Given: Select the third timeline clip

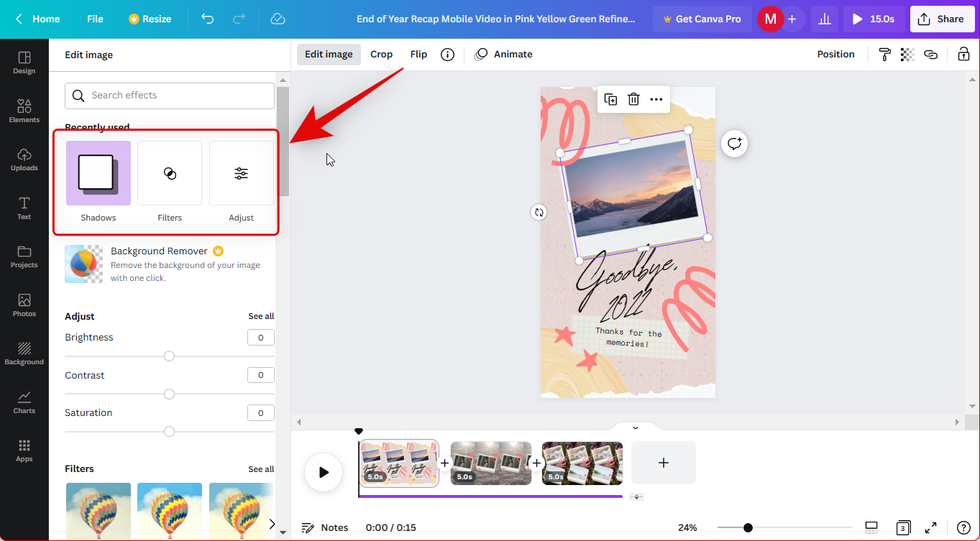Looking at the screenshot, I should coord(582,463).
